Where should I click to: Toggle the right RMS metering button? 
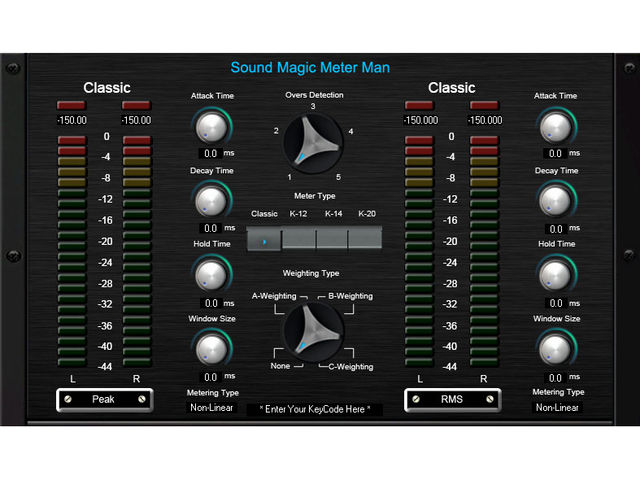453,400
